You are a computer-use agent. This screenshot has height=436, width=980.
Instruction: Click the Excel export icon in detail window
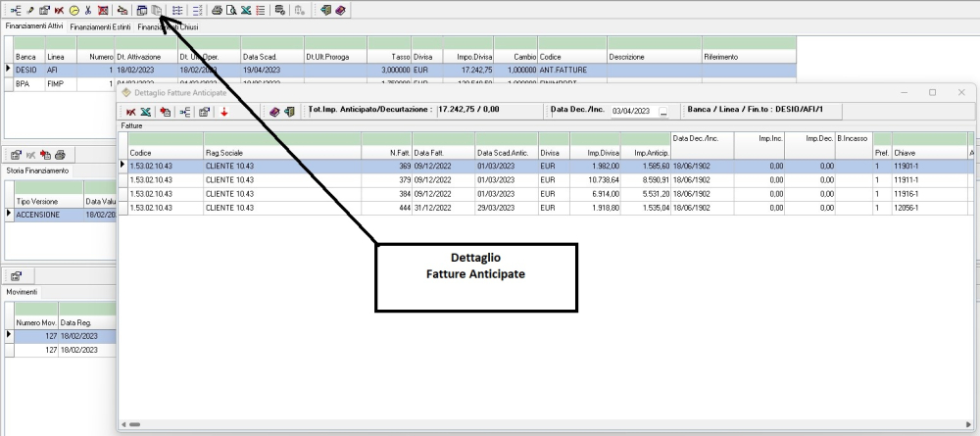[144, 112]
